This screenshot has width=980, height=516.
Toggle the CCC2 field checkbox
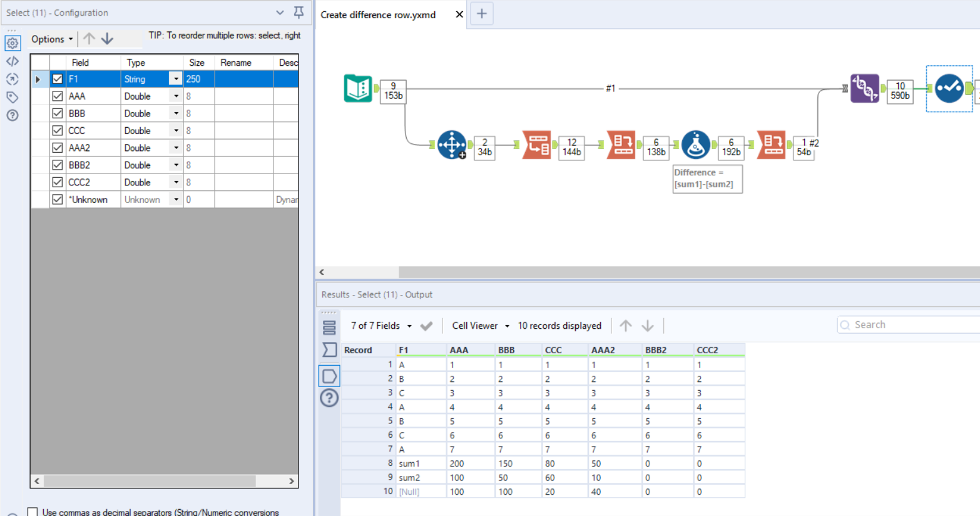coord(58,182)
